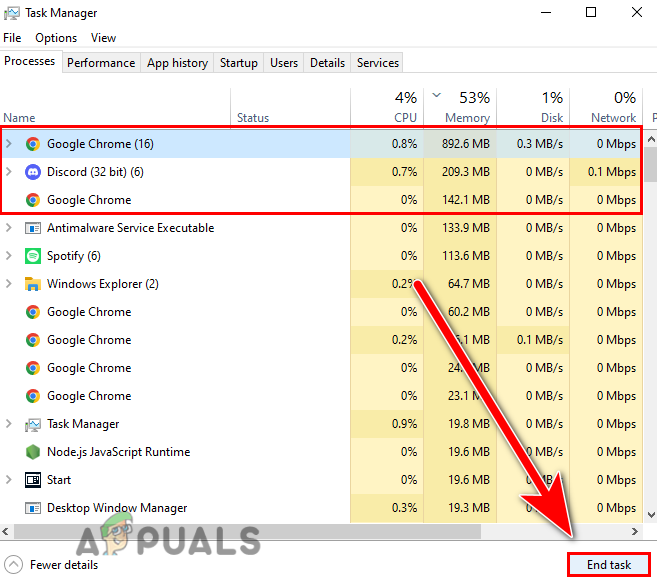Screen dimensions: 657x588
Task: Click the Desktop Window Manager icon
Action: point(33,508)
